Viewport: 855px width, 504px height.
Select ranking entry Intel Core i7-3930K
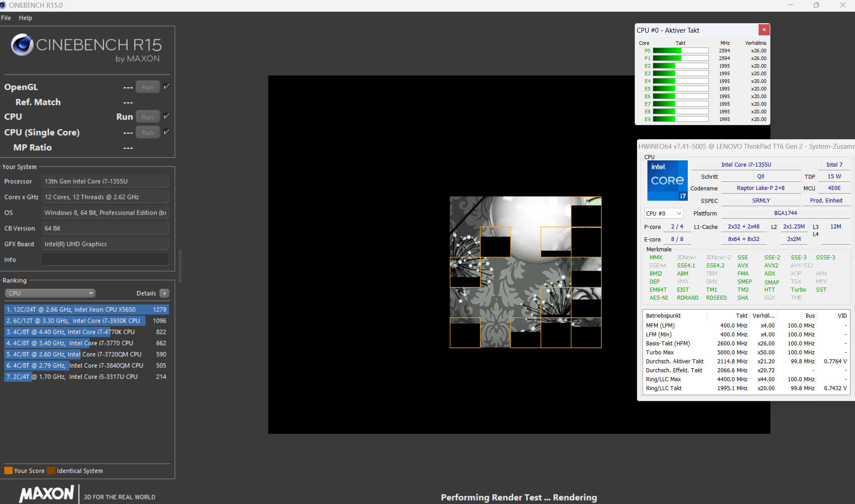[x=87, y=321]
